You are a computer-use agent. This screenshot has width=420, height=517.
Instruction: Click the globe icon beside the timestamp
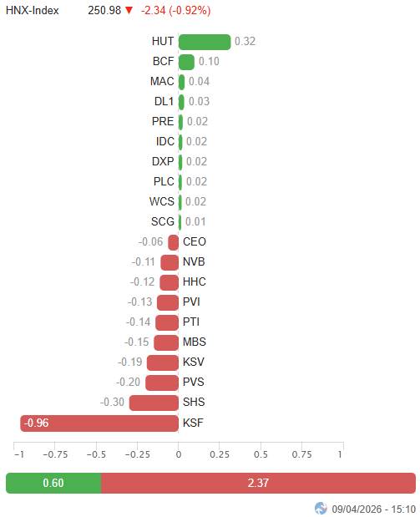click(x=320, y=508)
